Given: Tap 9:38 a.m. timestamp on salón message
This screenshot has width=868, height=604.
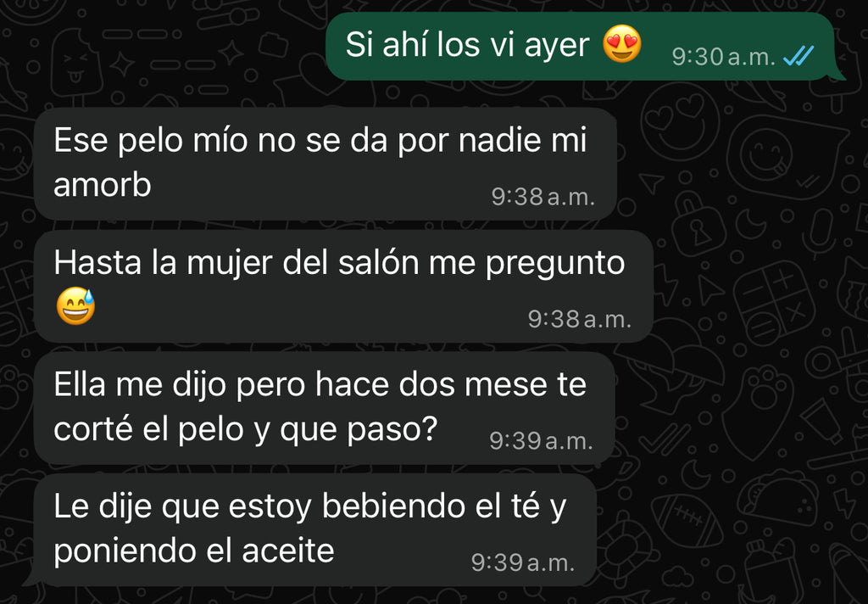Looking at the screenshot, I should pos(580,319).
